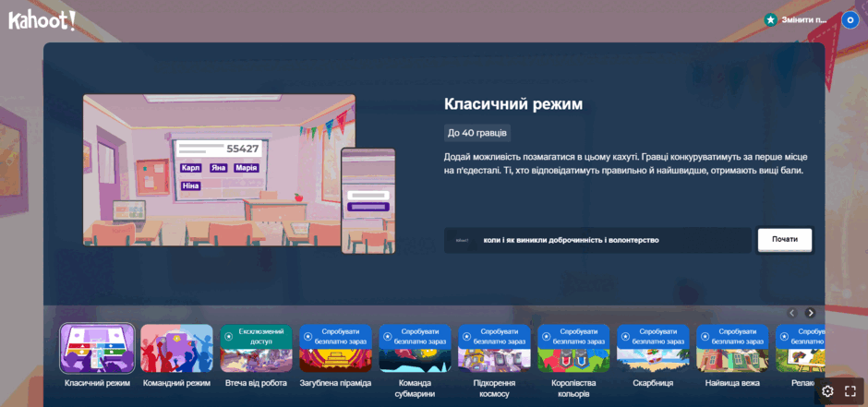Click star badge on Втеча від робота
Viewport: 868px width, 407px height.
tap(229, 336)
